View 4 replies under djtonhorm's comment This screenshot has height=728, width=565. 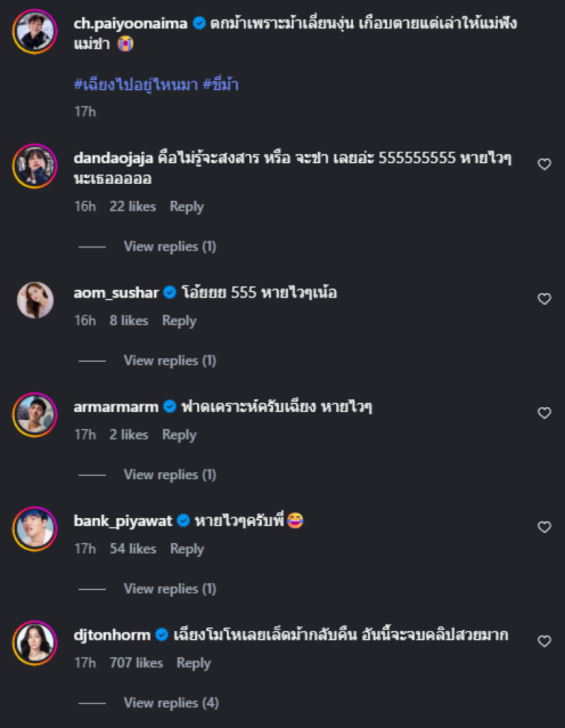171,703
